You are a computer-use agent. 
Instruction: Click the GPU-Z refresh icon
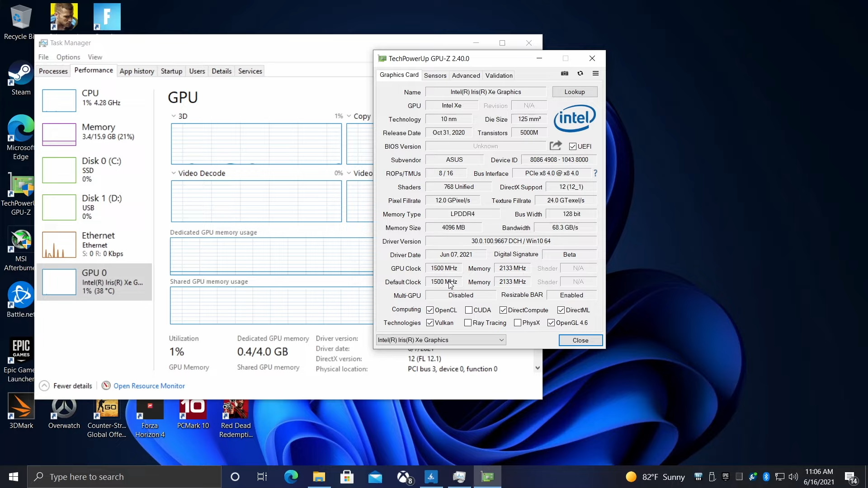(580, 73)
